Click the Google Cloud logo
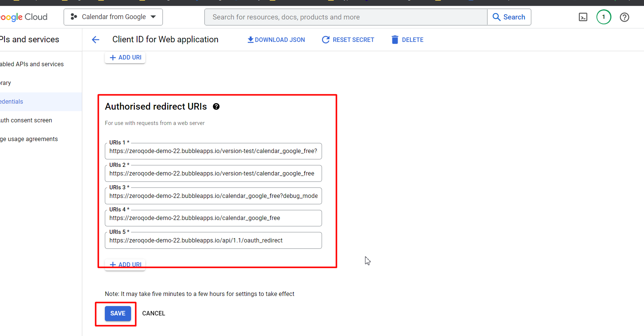Viewport: 644px width, 336px height. point(24,17)
